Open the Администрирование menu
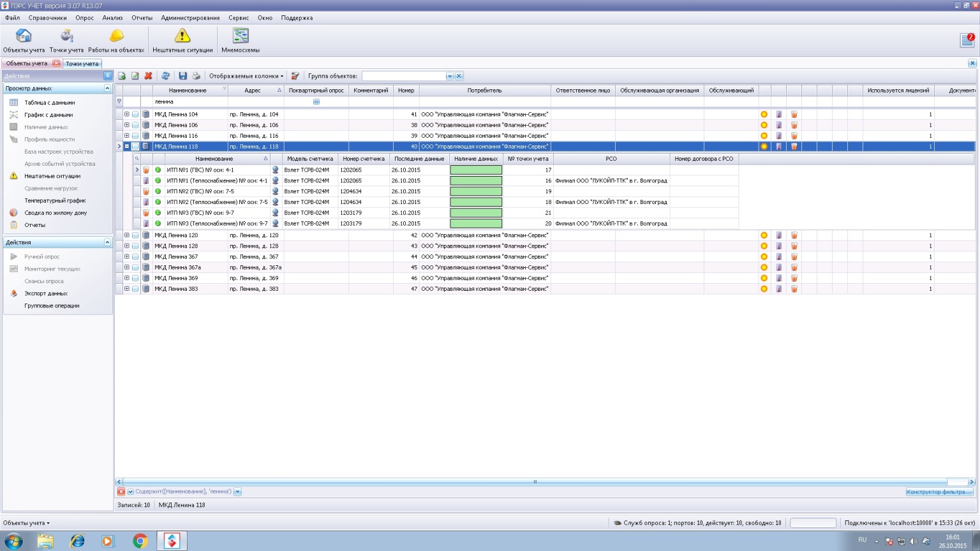The image size is (980, 551). pos(190,18)
